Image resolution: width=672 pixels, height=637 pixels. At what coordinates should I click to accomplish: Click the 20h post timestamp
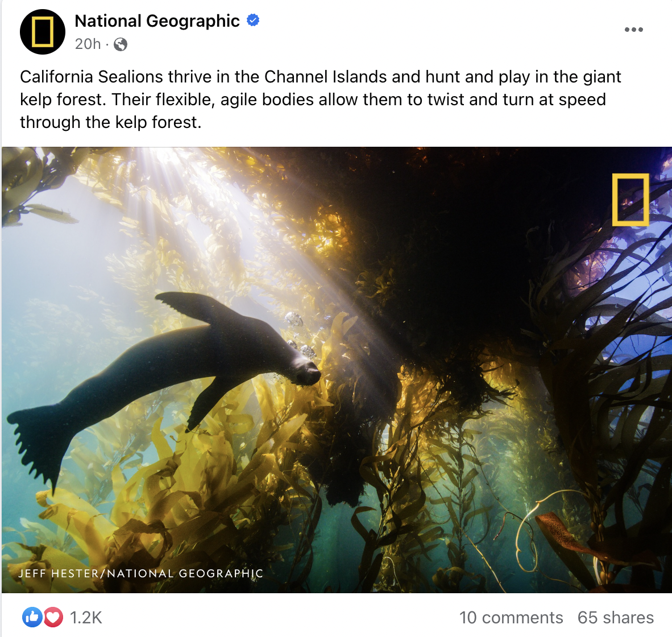(x=88, y=44)
